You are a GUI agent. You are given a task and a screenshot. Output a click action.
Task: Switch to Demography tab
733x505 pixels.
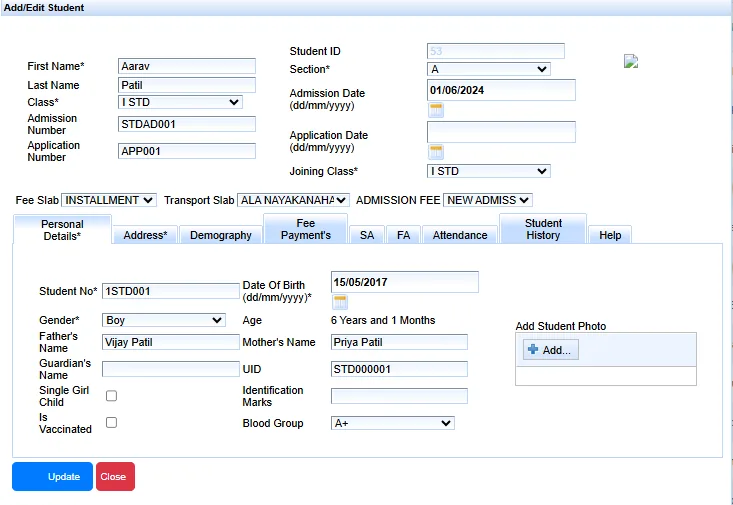click(221, 235)
